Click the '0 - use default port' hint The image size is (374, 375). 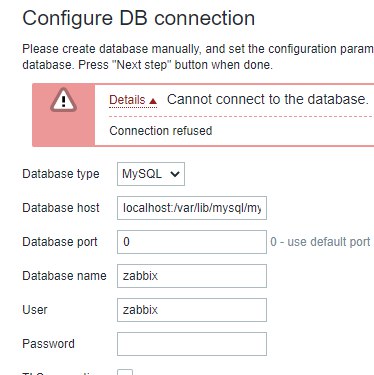(320, 242)
